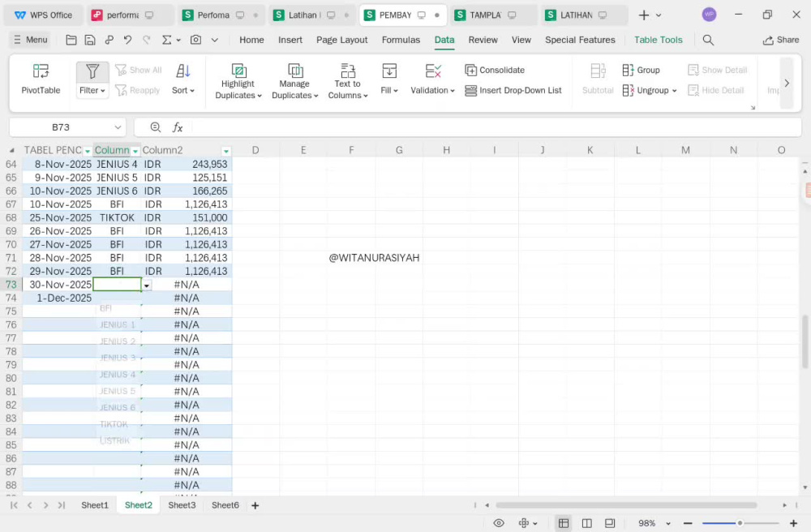Click the eye protection mode icon
811x532 pixels.
tap(499, 523)
